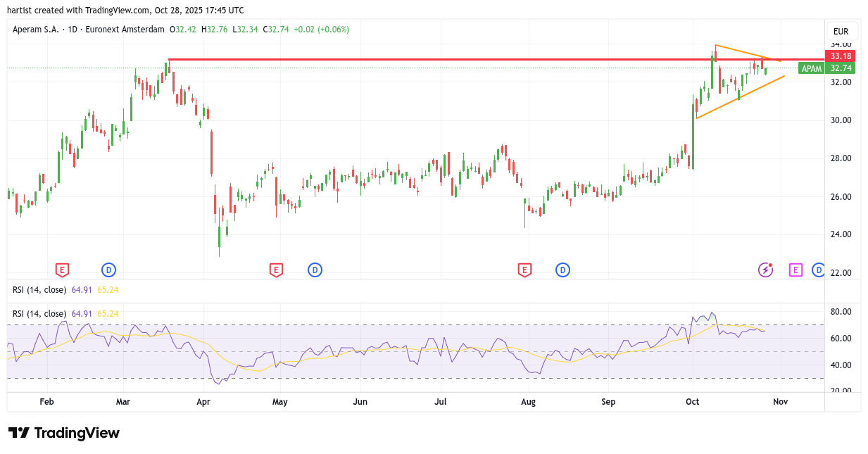Image resolution: width=868 pixels, height=454 pixels.
Task: Open the dividend D marker in late February
Action: click(x=108, y=270)
